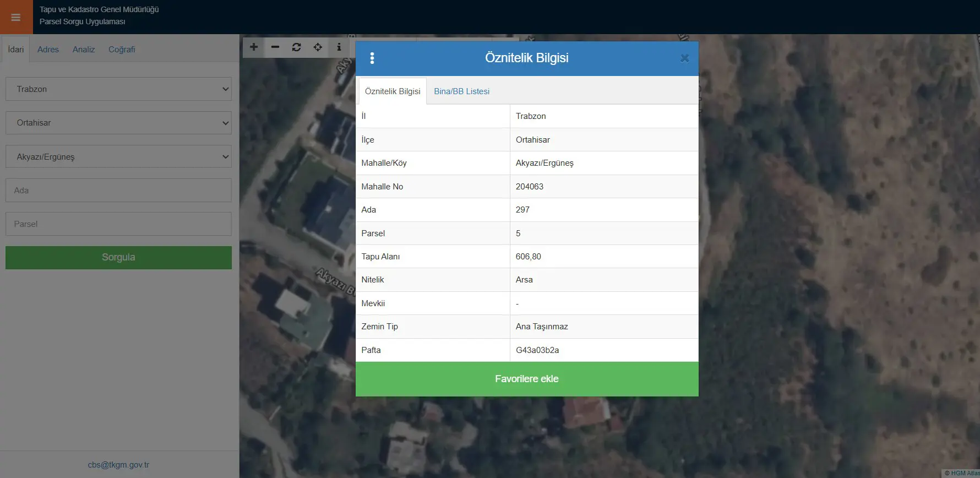Viewport: 980px width, 478px height.
Task: Click the Tapu ve Kadastro Genel Müdürlüğü title
Action: pos(99,9)
